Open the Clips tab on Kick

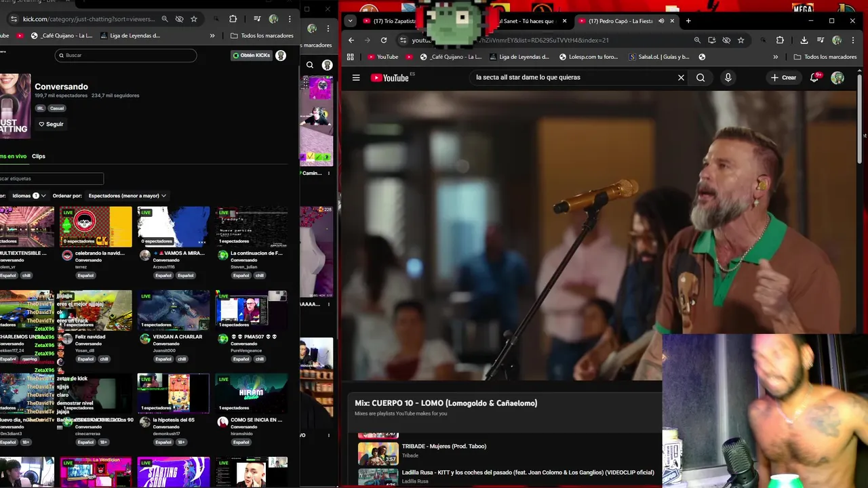point(39,156)
